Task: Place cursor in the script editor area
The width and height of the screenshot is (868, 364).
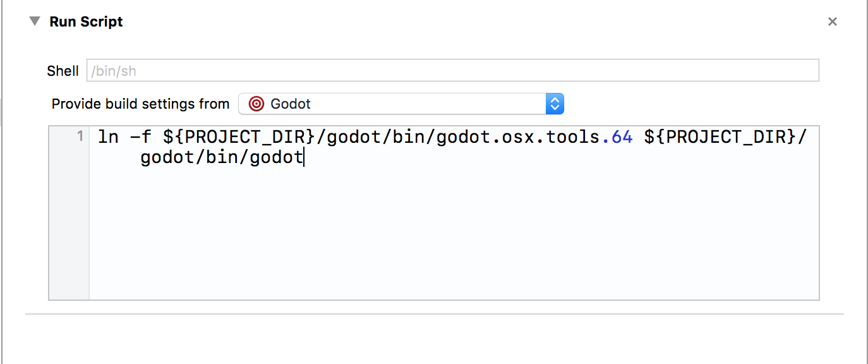Action: click(442, 234)
